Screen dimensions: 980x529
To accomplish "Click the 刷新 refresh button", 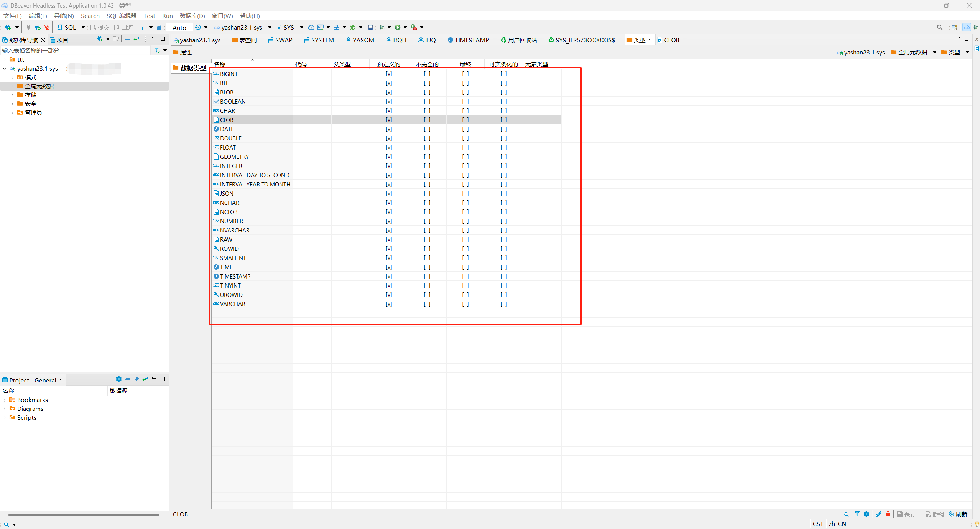I will [x=958, y=514].
